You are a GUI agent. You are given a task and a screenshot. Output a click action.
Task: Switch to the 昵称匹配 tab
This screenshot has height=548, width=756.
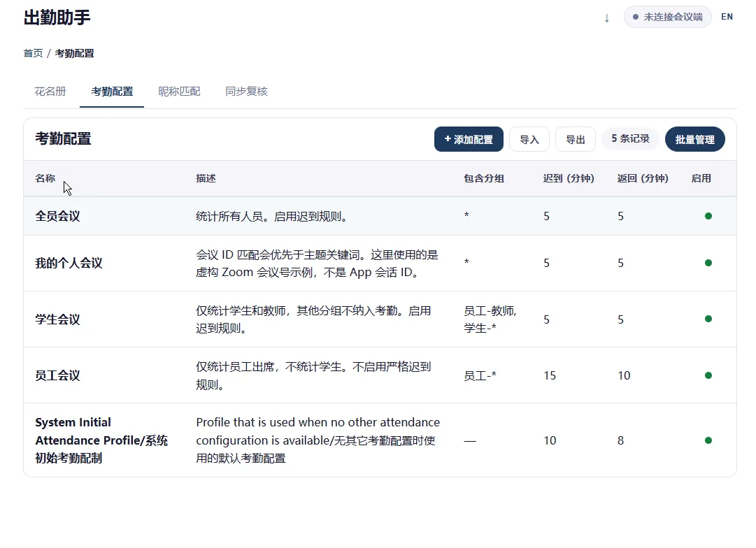(179, 91)
